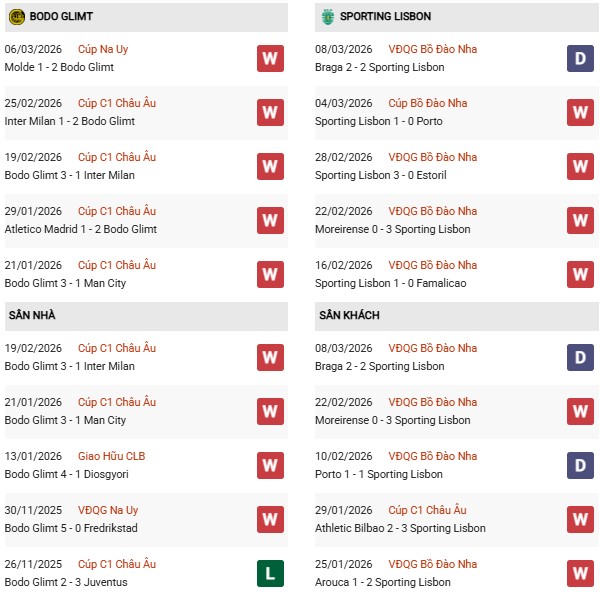Click the Athletic Bilbao 2 - 3 Sporting Lisbon result
This screenshot has width=600, height=595.
click(x=400, y=528)
